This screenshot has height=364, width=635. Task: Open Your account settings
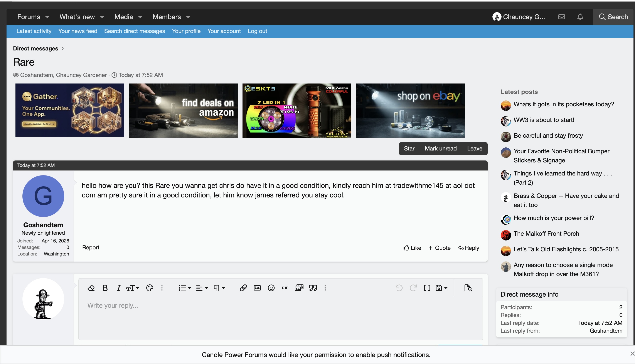click(224, 31)
